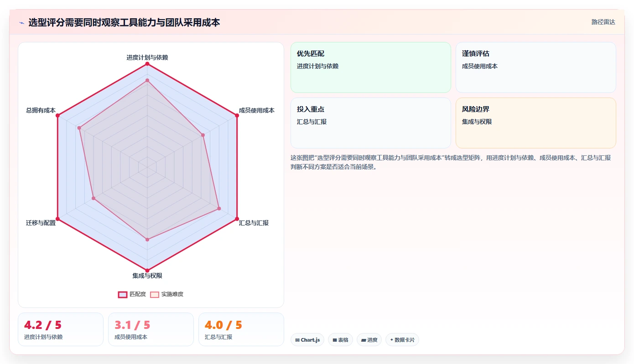Image resolution: width=634 pixels, height=364 pixels.
Task: Click the description paragraph starting 这张图把
Action: coord(451,162)
